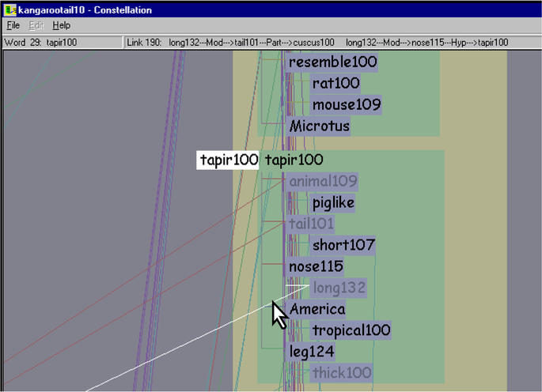Click the dimmed long132 word node
542x392 pixels.
click(339, 288)
